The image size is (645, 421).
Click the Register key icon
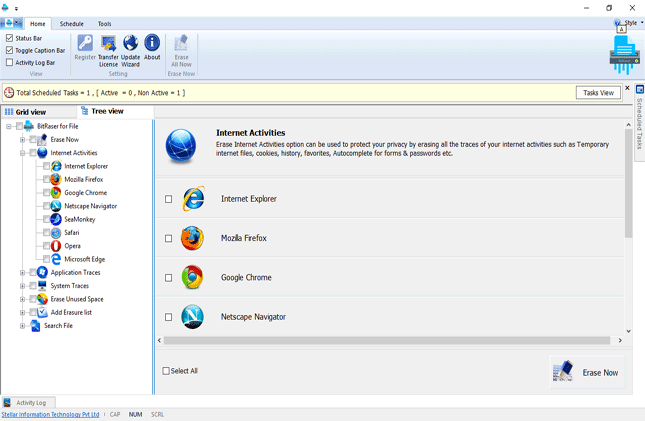pyautogui.click(x=85, y=43)
